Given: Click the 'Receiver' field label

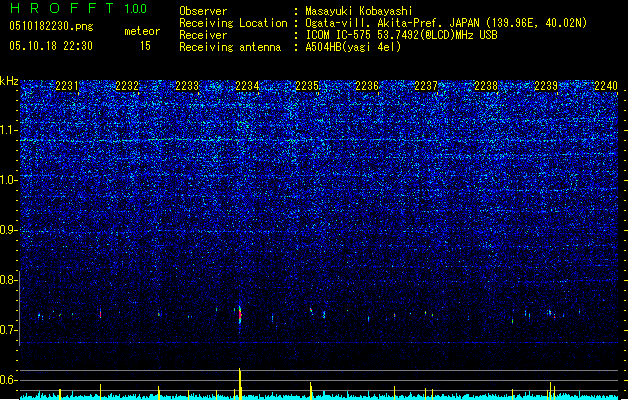Looking at the screenshot, I should click(x=203, y=35).
